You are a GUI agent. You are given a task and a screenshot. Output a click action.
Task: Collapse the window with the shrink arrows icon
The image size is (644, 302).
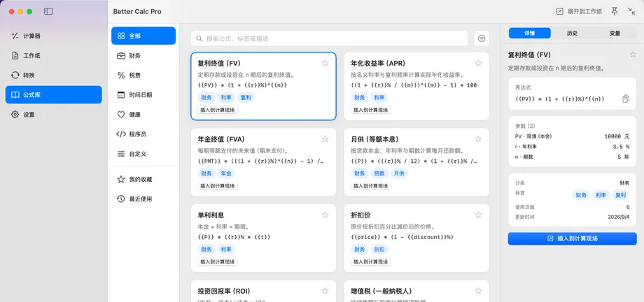(631, 11)
